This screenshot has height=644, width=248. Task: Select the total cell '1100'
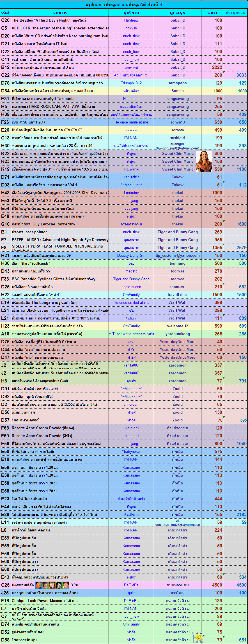click(x=235, y=169)
